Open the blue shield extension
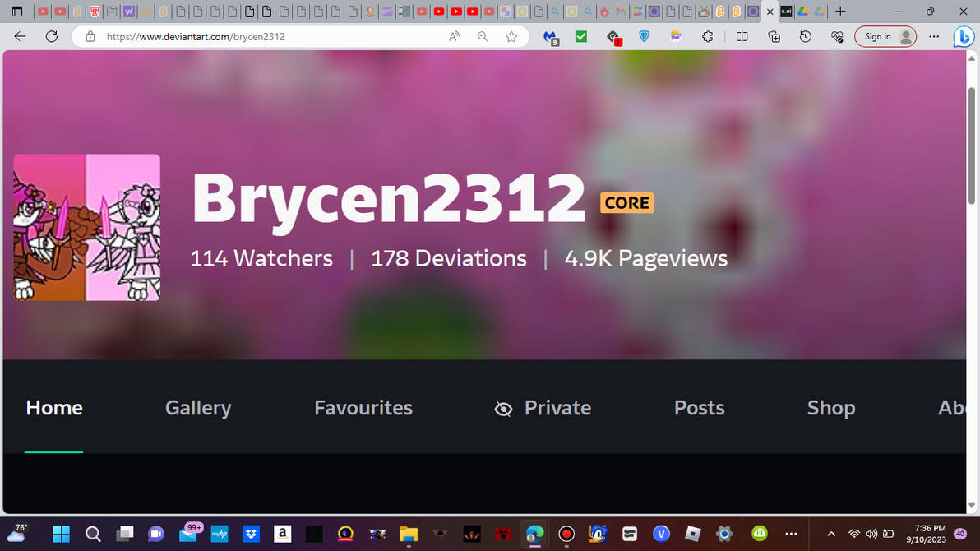 coord(645,37)
